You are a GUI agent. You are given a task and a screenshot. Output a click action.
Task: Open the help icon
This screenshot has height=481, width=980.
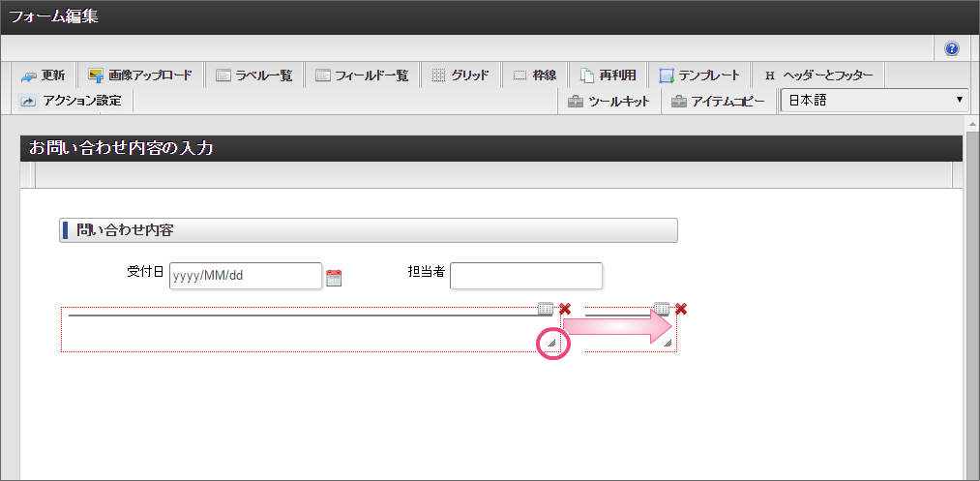click(952, 48)
